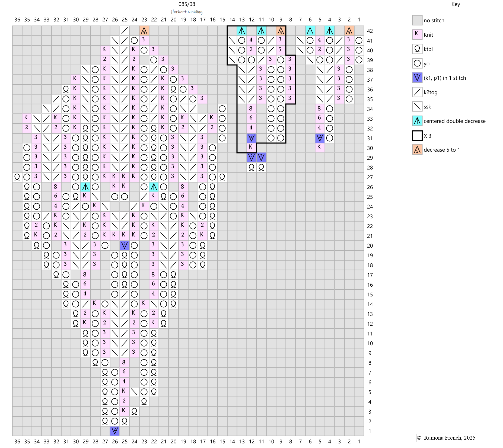
Task: Click the Knit symbol in the key
Action: pos(417,35)
